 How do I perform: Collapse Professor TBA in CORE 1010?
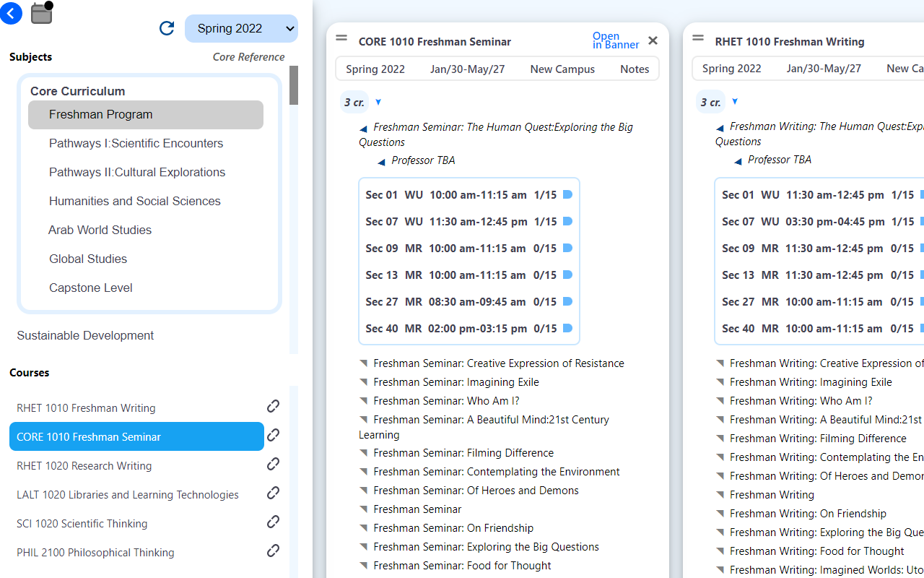tap(381, 162)
